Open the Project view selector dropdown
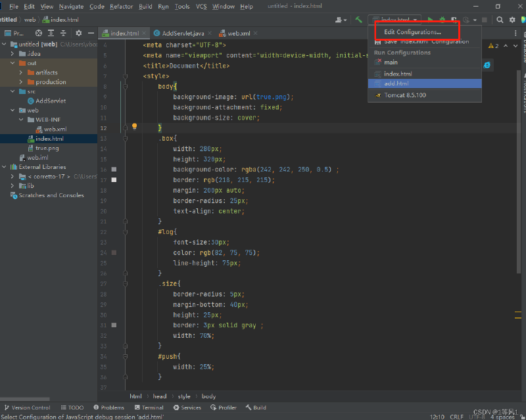 pyautogui.click(x=14, y=33)
